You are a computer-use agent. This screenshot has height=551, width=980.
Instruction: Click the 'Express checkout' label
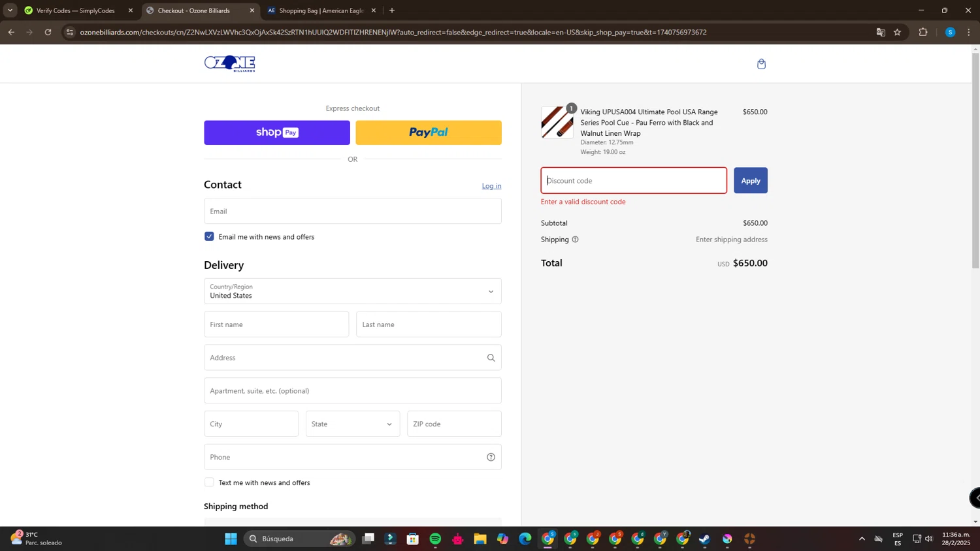coord(353,108)
